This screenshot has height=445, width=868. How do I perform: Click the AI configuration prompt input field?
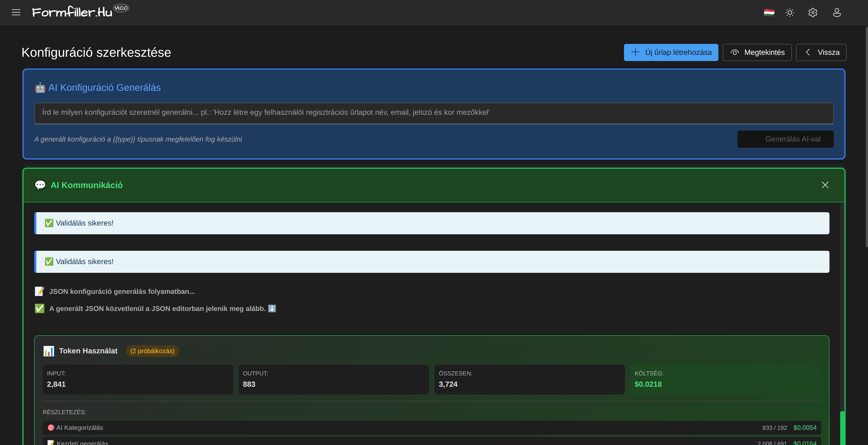(x=434, y=113)
